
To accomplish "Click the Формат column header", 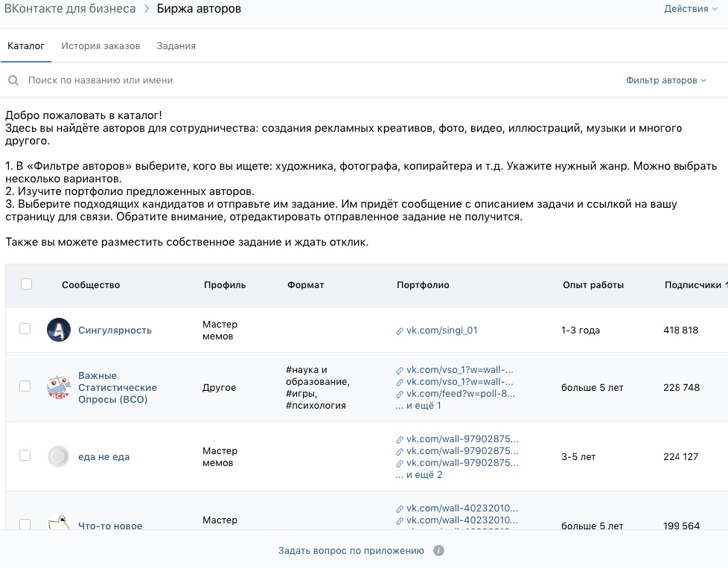I will [305, 284].
